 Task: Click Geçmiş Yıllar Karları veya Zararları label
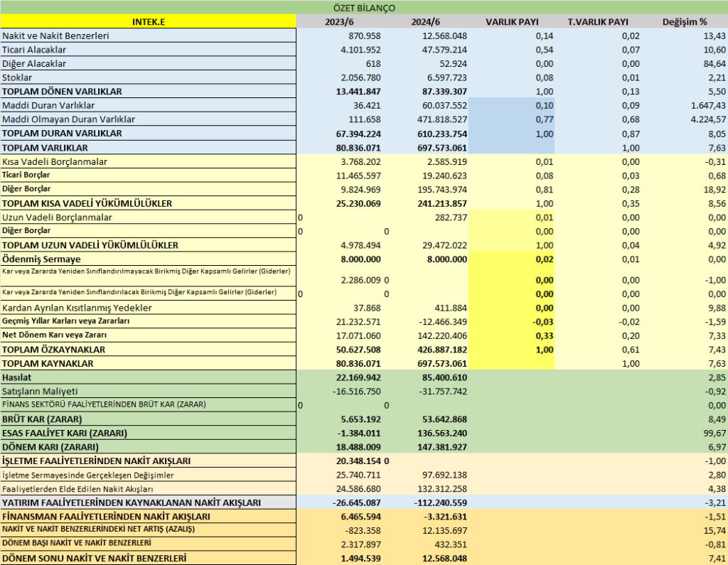(x=66, y=321)
